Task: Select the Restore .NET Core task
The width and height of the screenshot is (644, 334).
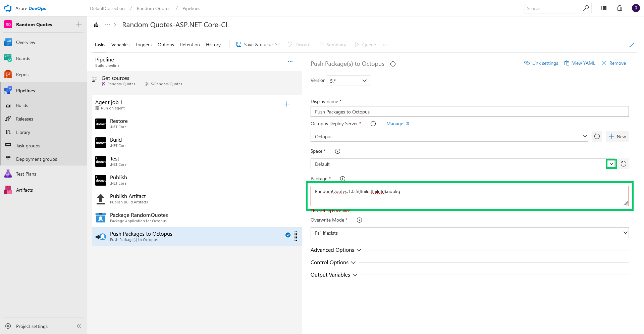Action: pyautogui.click(x=197, y=124)
